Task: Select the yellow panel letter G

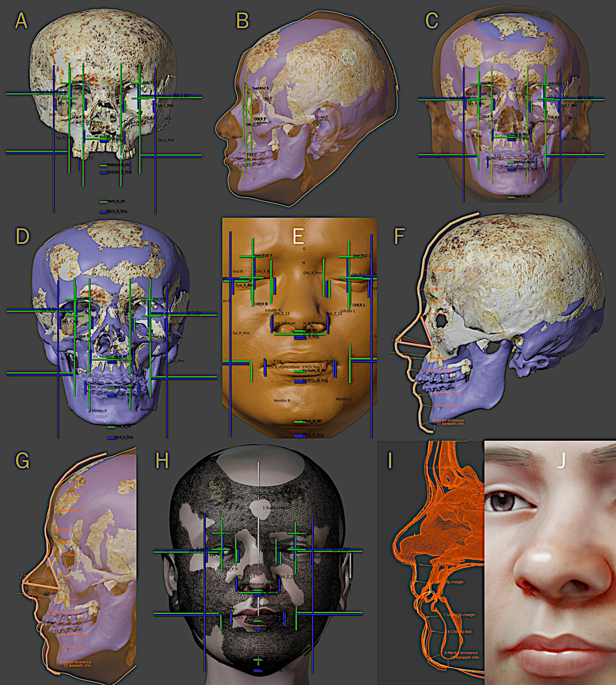Action: point(22,461)
